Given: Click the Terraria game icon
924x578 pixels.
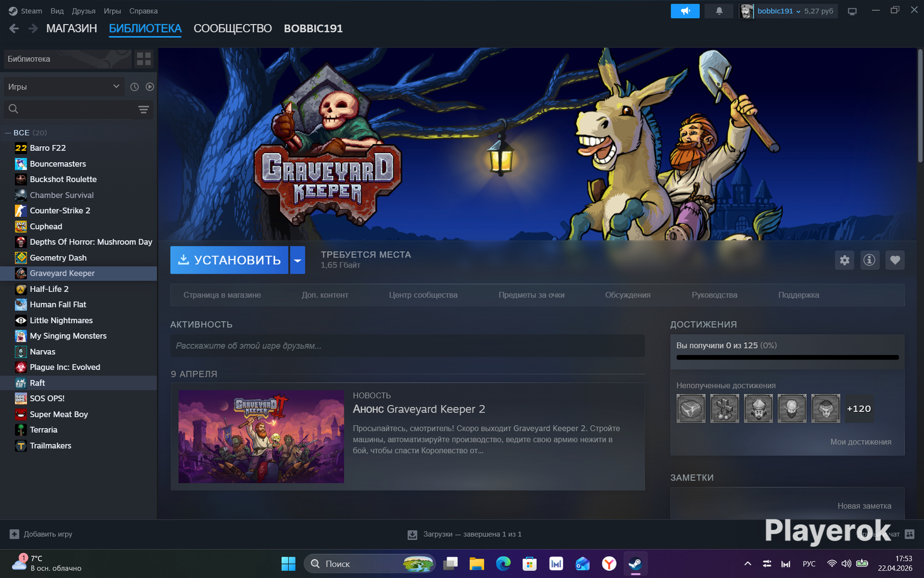Looking at the screenshot, I should click(x=21, y=430).
